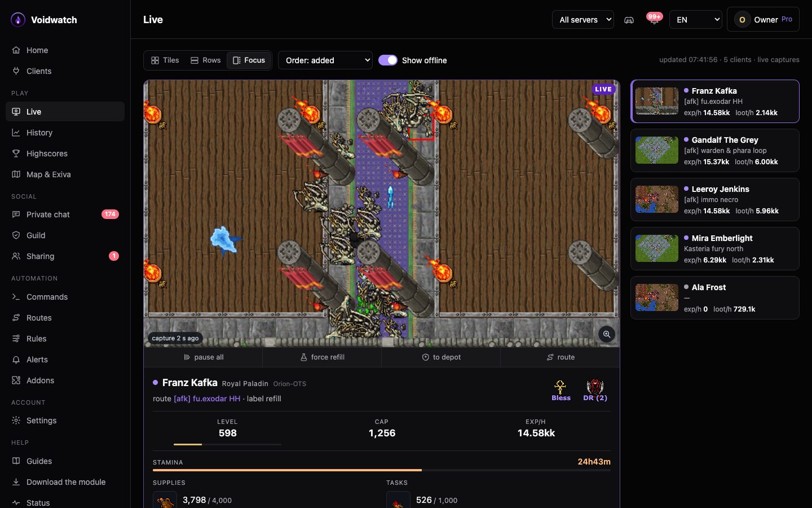Open History in the sidebar
The height and width of the screenshot is (508, 812).
tap(65, 133)
